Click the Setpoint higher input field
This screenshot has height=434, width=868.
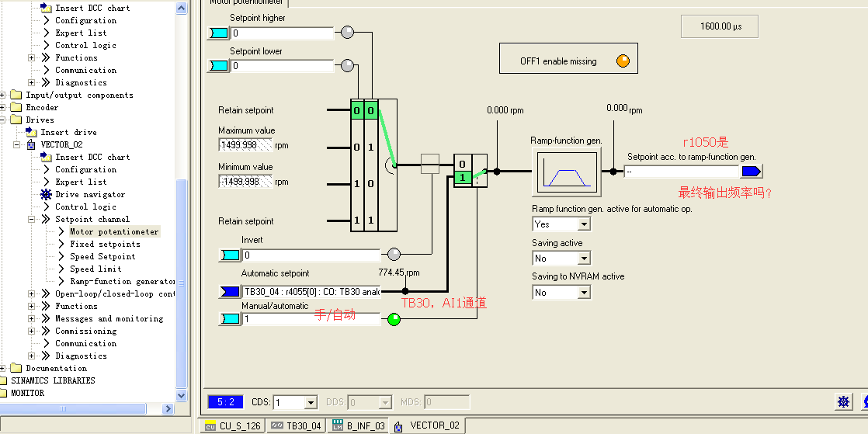(282, 33)
